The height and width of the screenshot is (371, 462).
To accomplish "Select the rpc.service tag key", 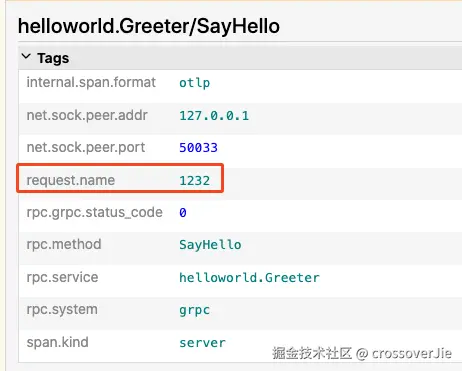I will coord(62,277).
